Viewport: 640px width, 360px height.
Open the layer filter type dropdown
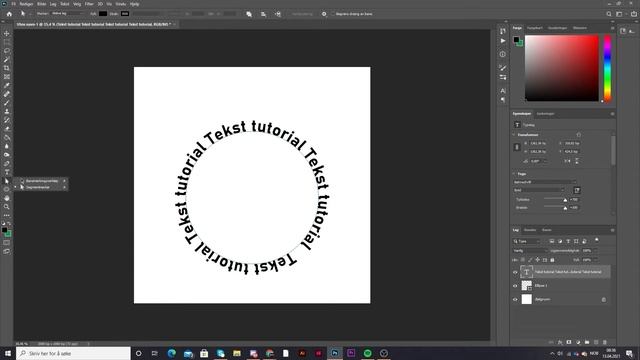click(527, 241)
